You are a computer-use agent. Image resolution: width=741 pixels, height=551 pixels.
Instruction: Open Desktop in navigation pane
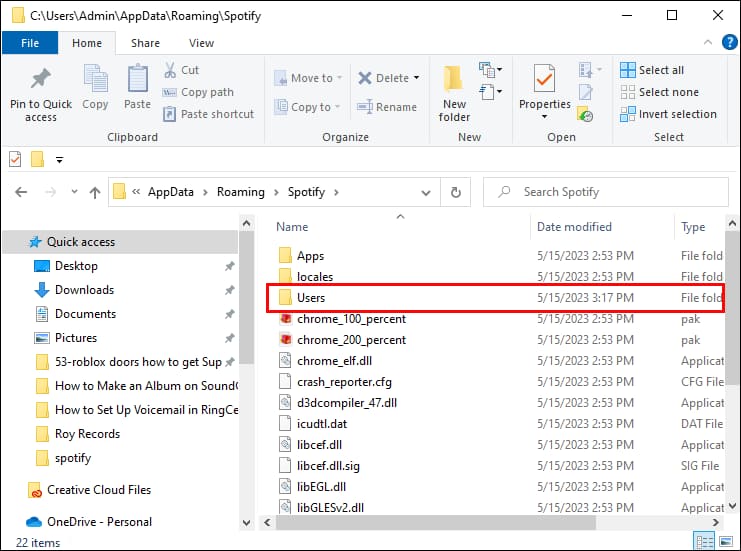(76, 266)
